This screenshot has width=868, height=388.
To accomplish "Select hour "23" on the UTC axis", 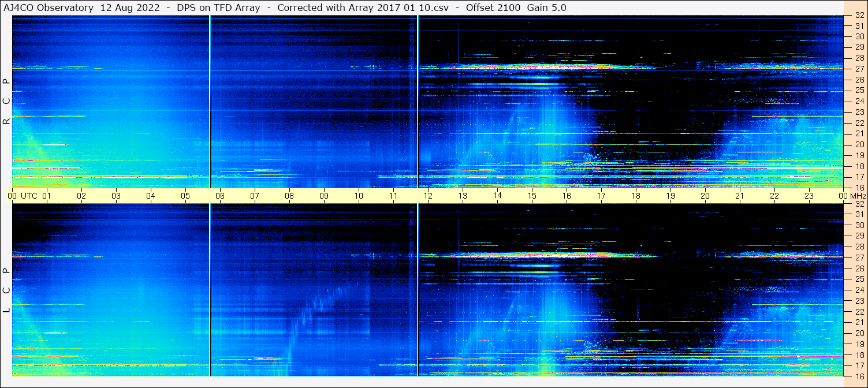I will pyautogui.click(x=809, y=196).
